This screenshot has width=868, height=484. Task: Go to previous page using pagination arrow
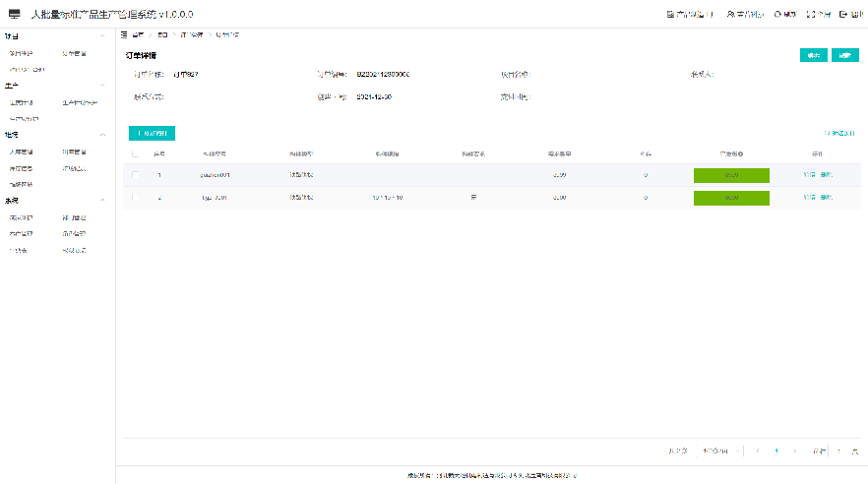coord(756,452)
